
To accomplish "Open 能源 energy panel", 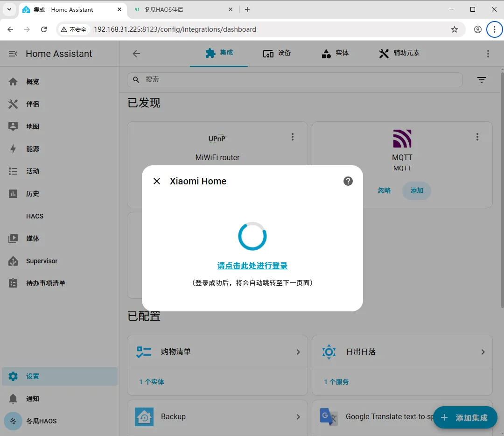I will 60,149.
